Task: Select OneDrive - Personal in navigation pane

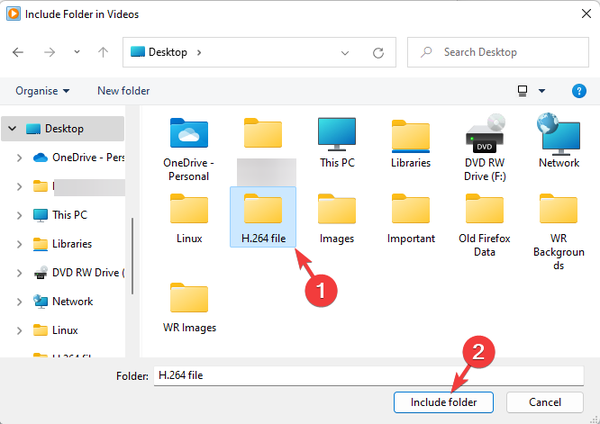Action: (78, 158)
